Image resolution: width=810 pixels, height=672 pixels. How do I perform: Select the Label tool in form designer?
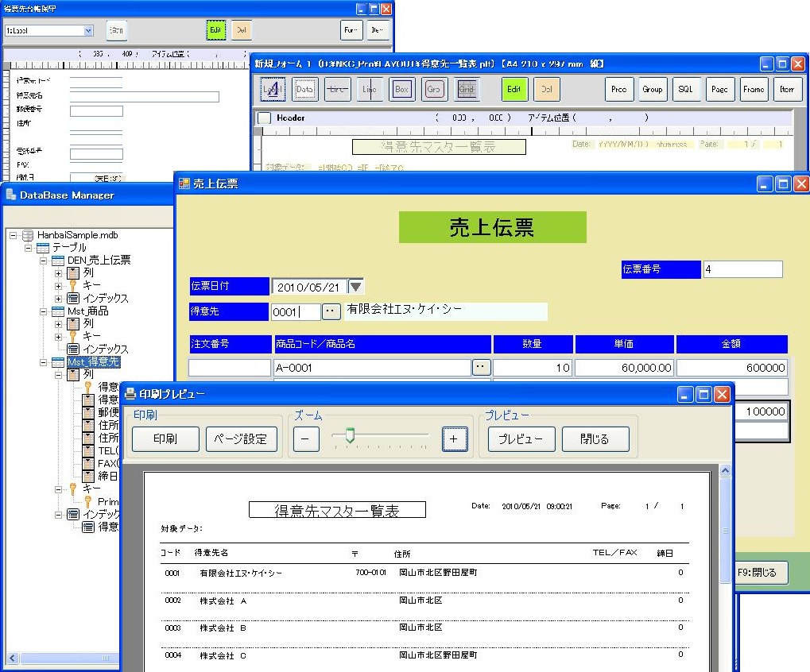[x=273, y=90]
